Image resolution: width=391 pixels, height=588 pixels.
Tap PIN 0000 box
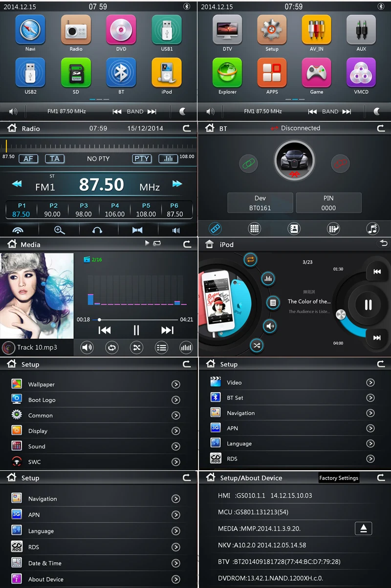tap(328, 203)
